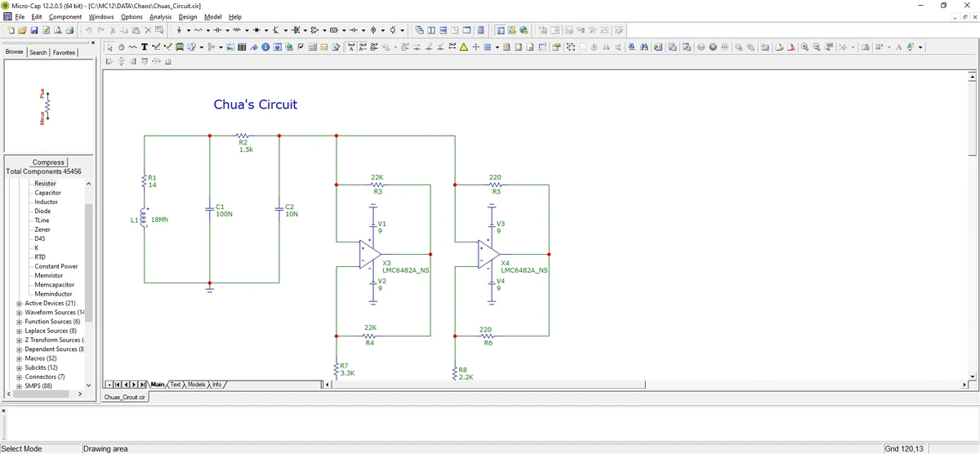This screenshot has height=454, width=980.
Task: Expand the SMPS (88) tree node
Action: coord(19,386)
